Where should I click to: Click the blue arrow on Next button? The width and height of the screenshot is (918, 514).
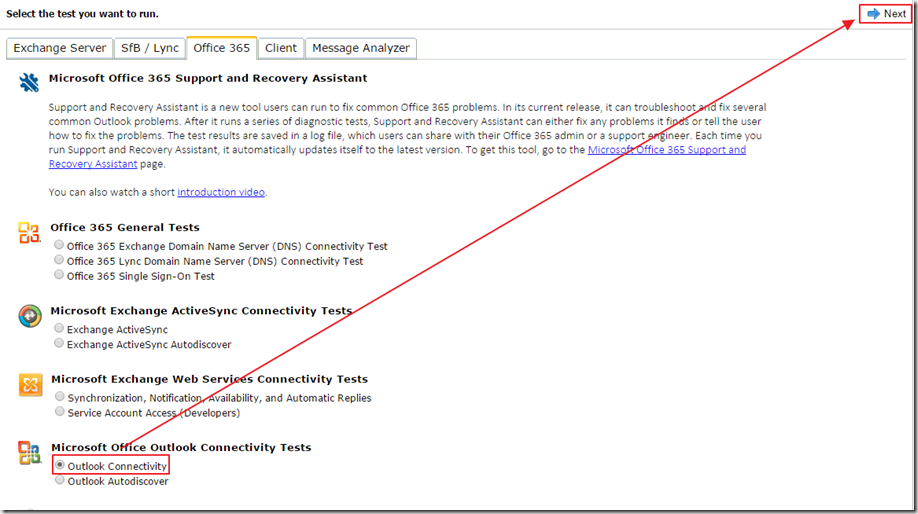[873, 14]
